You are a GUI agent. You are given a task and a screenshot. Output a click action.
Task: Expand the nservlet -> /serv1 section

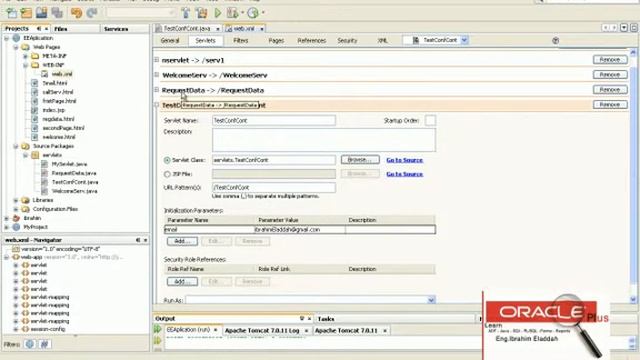pyautogui.click(x=156, y=60)
